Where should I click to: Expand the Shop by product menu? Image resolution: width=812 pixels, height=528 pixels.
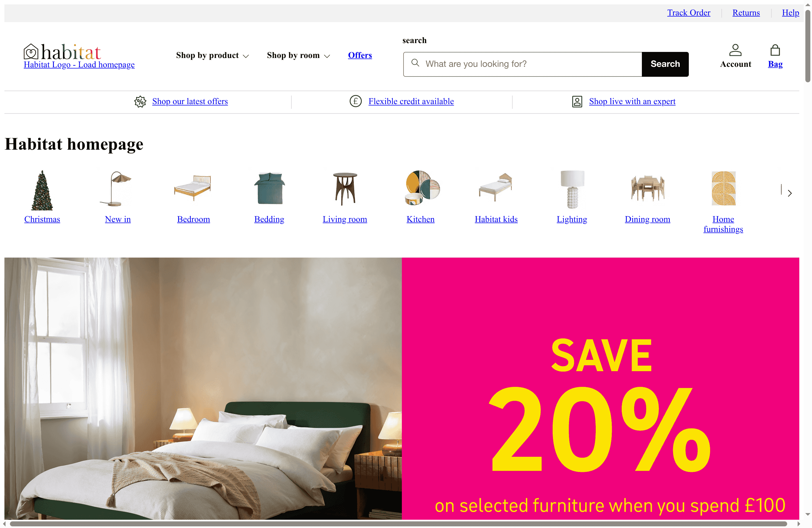[212, 56]
